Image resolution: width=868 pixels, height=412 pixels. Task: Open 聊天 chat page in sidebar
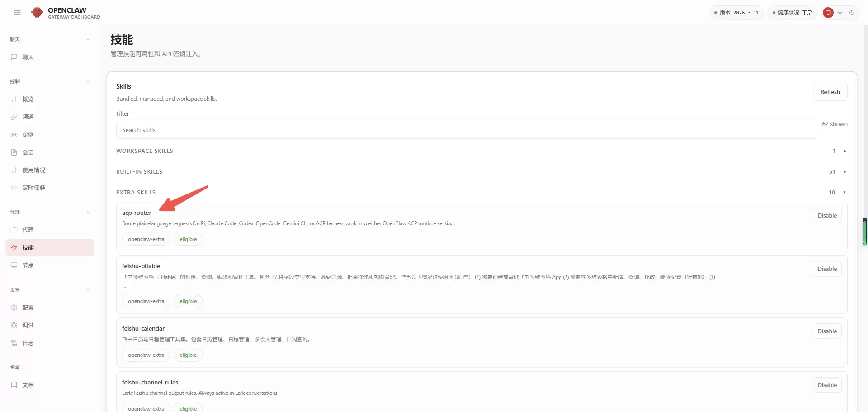click(28, 57)
